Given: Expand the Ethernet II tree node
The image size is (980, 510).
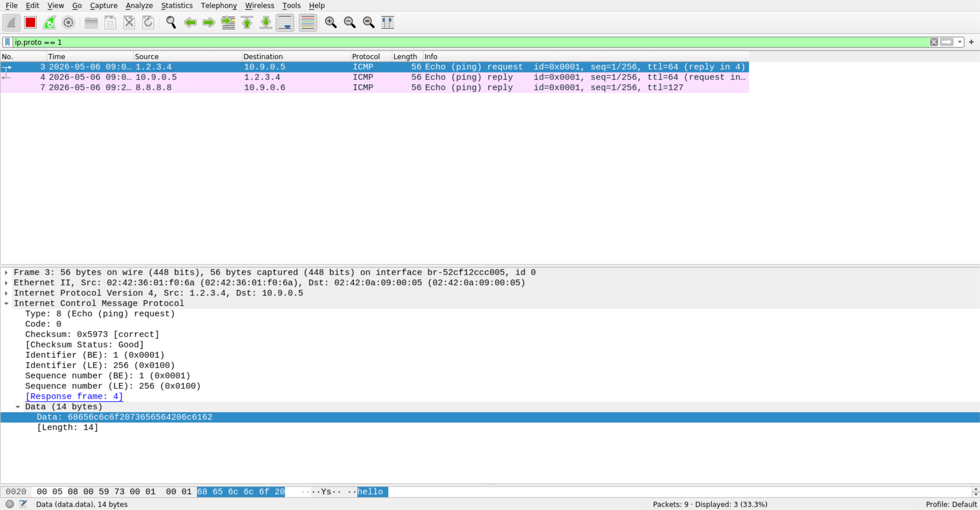Looking at the screenshot, I should (x=6, y=283).
